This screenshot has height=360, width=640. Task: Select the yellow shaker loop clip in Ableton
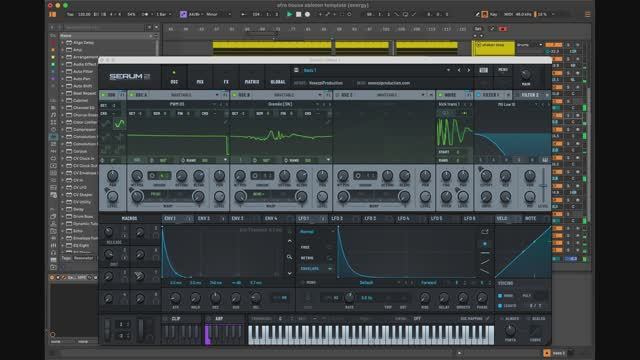[x=493, y=48]
